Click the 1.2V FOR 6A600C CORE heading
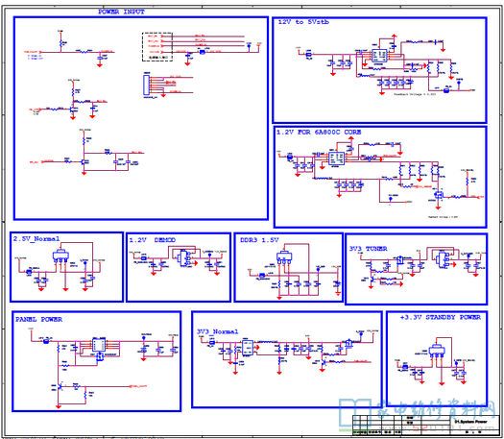Image resolution: width=504 pixels, height=439 pixels. point(319,133)
